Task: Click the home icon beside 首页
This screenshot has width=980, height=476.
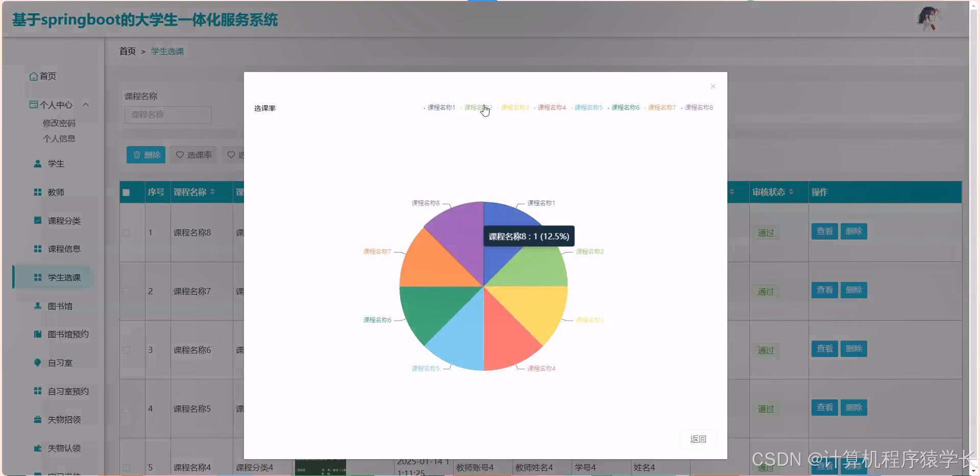Action: point(34,76)
